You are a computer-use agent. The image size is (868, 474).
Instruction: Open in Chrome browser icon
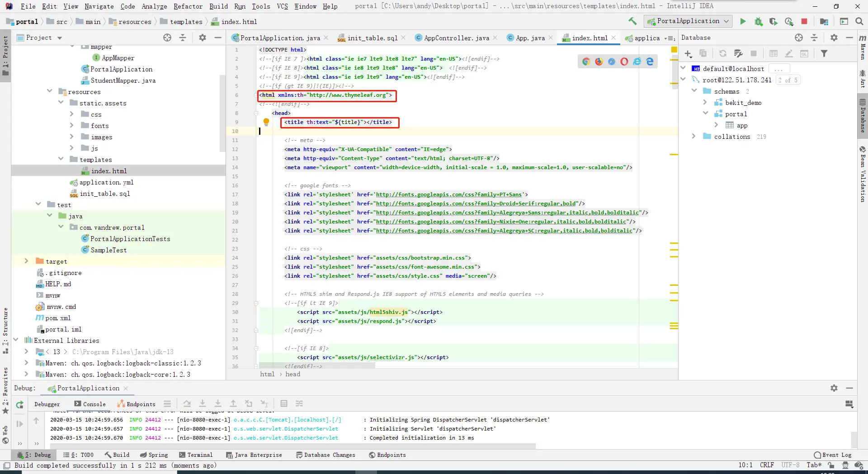(586, 62)
